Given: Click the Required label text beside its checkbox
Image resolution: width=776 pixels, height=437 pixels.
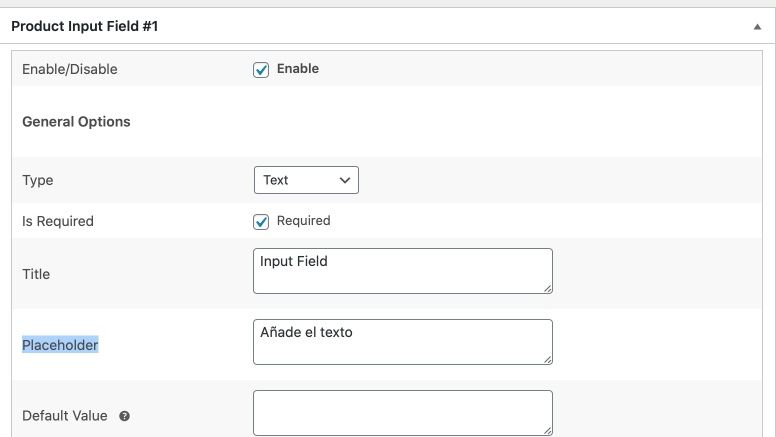Looking at the screenshot, I should click(x=303, y=221).
